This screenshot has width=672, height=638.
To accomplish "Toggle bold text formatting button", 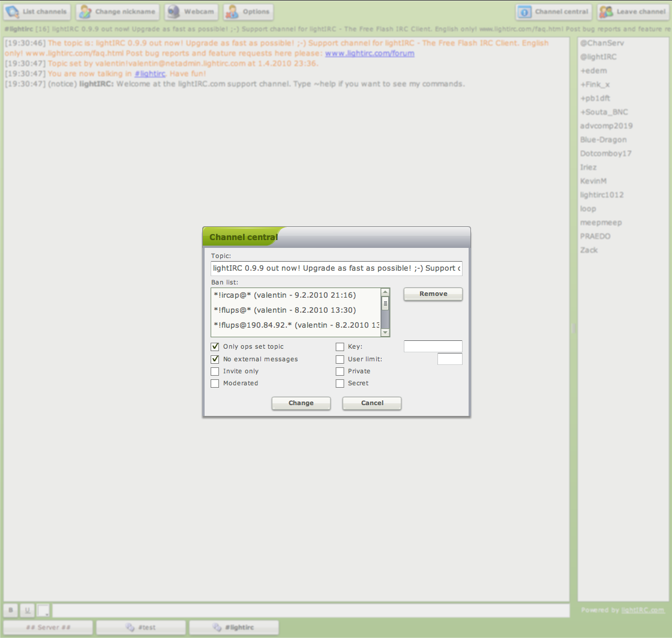I will [x=11, y=610].
